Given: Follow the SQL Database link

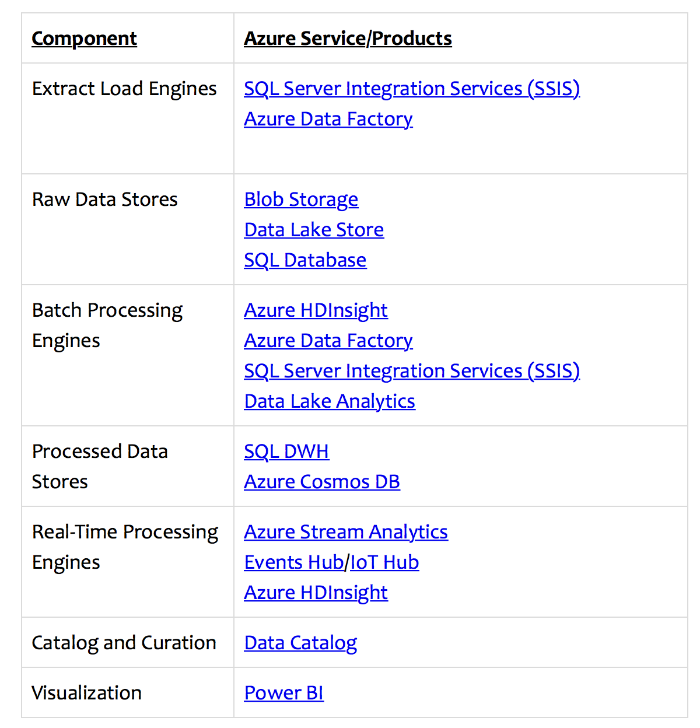Looking at the screenshot, I should (x=305, y=260).
